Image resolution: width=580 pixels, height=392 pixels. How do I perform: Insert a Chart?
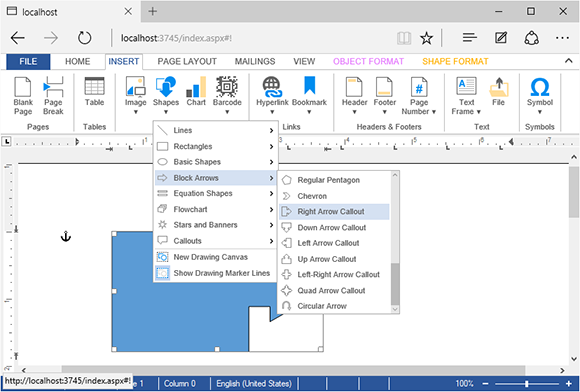(196, 91)
